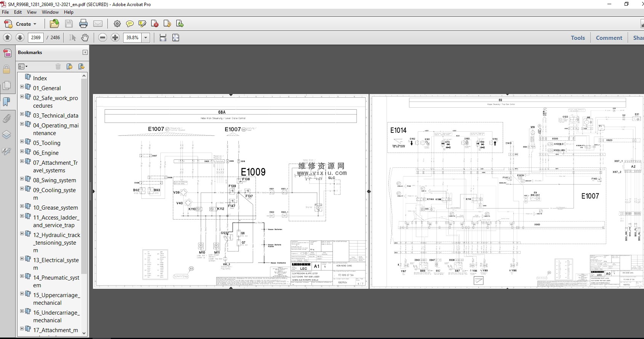Collapse the Bookmarks pane arrow
Viewport: 644px width, 339px height.
[85, 53]
